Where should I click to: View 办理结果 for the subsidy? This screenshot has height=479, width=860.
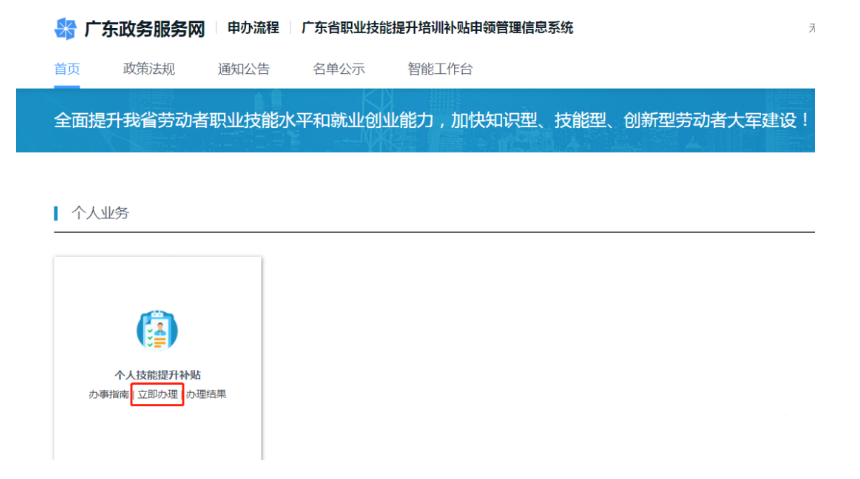207,394
